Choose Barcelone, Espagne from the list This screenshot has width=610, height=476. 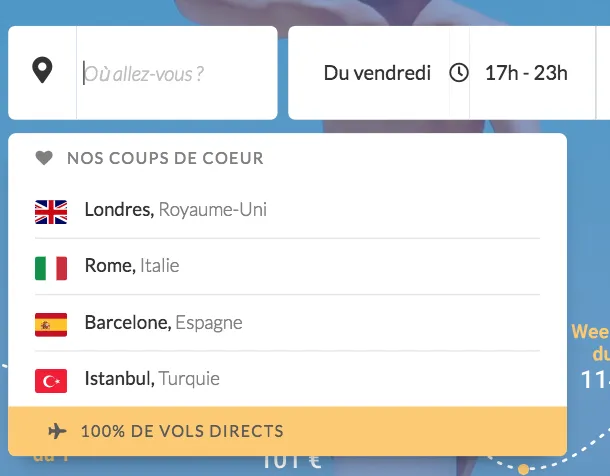pyautogui.click(x=163, y=323)
